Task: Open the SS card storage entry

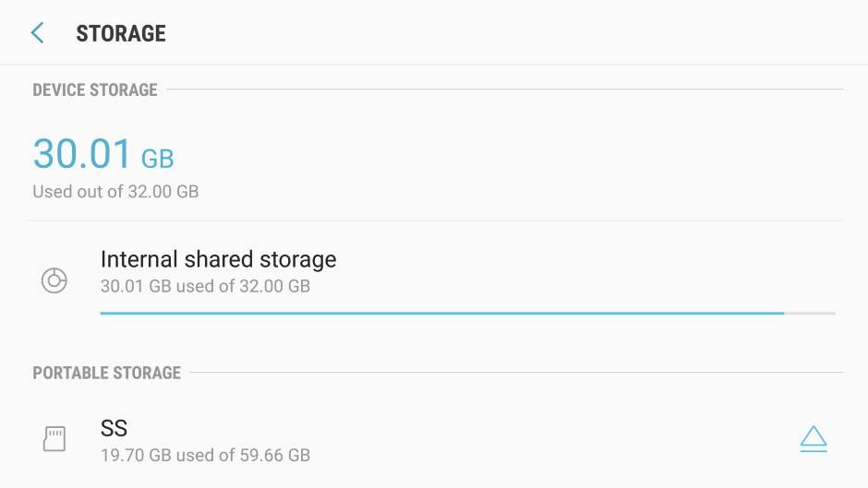Action: pyautogui.click(x=114, y=429)
